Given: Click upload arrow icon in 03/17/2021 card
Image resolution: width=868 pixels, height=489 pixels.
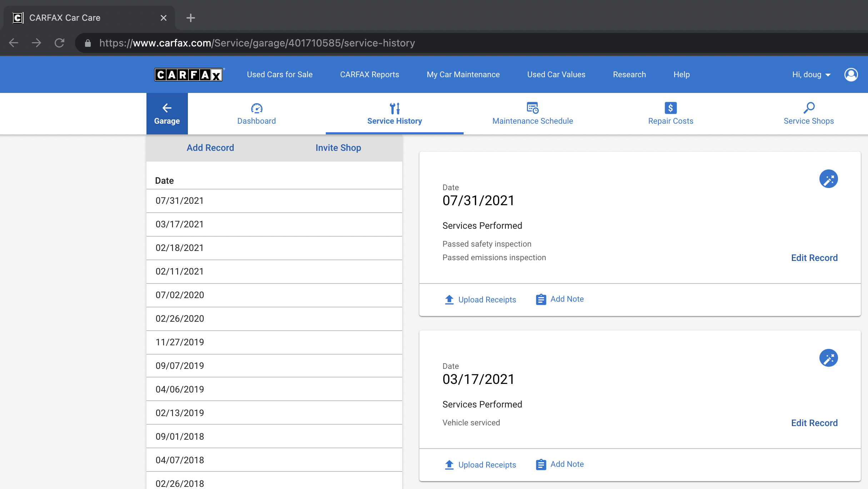Looking at the screenshot, I should point(449,465).
